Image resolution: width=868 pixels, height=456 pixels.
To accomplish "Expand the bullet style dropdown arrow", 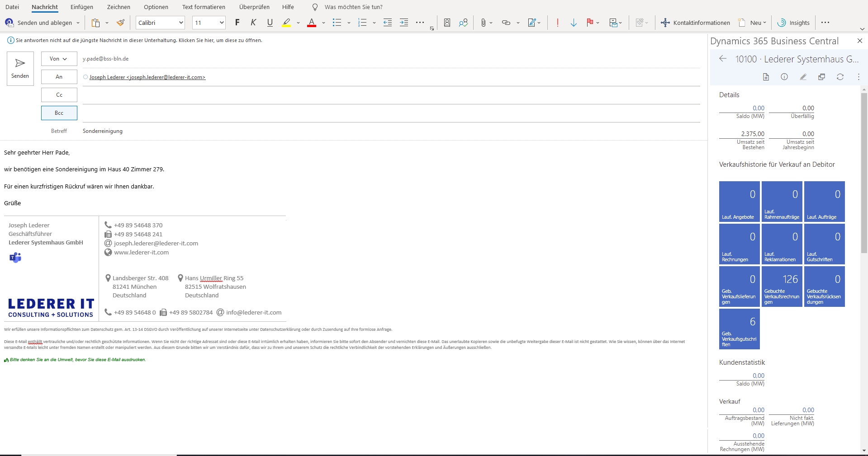I will [349, 23].
